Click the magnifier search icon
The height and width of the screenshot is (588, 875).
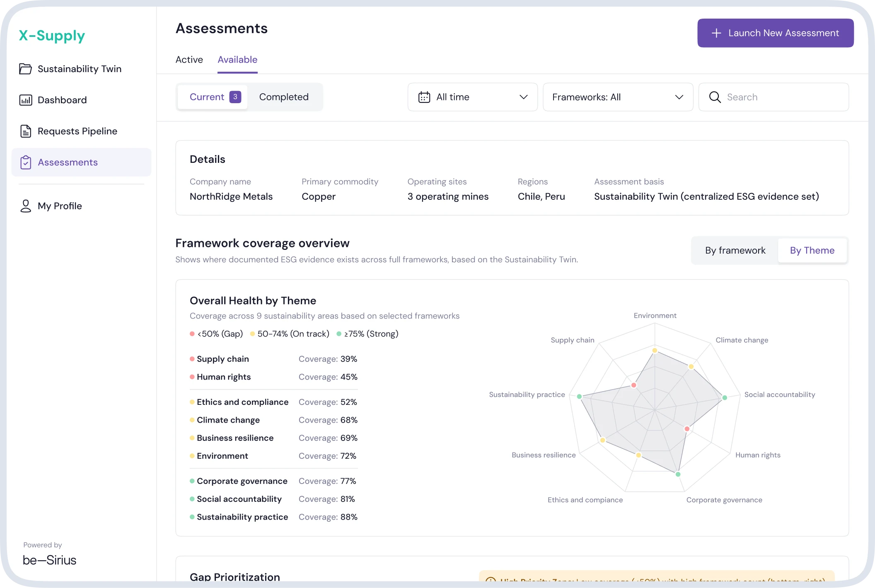click(715, 97)
